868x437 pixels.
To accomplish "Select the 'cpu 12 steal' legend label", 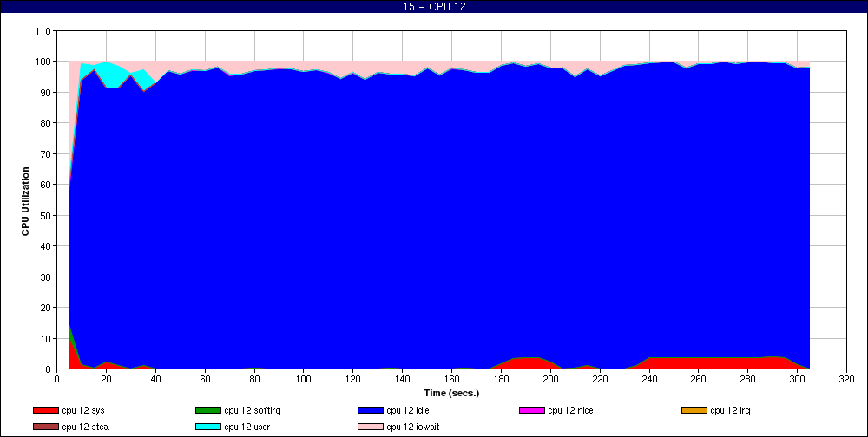I will (86, 427).
